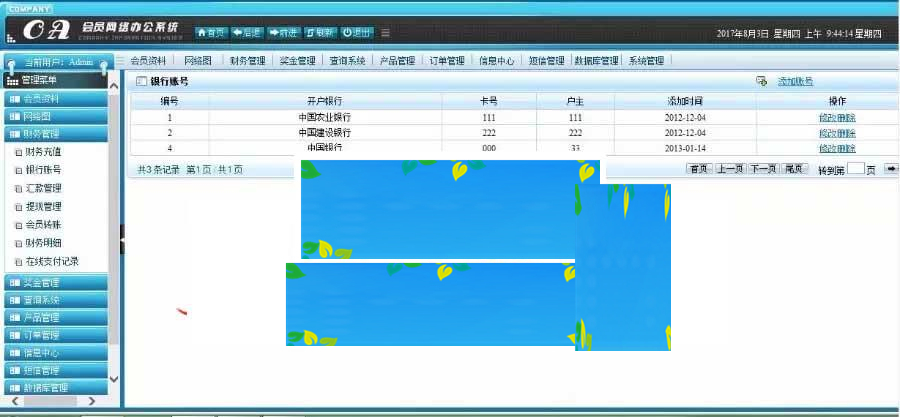
Task: Click the hamburger icon beside 退出
Action: (386, 32)
